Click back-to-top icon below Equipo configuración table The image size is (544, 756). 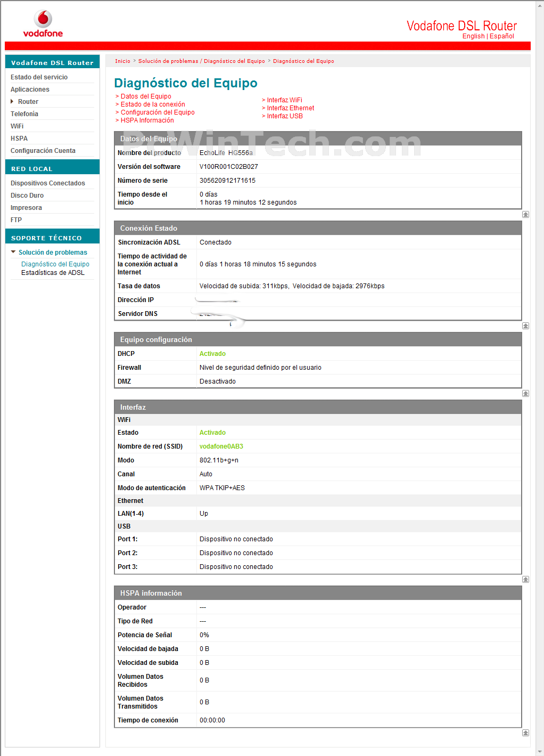(x=525, y=394)
